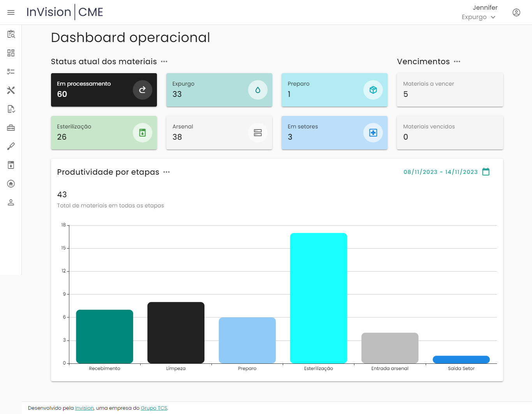This screenshot has height=414, width=532.
Task: Click the crossed tools icon in sidebar
Action: coord(11,90)
